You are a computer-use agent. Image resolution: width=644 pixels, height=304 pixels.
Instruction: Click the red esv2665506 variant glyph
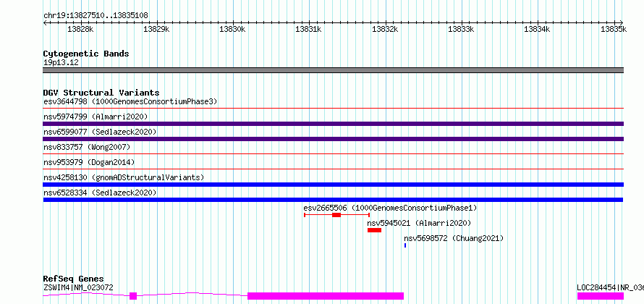pyautogui.click(x=336, y=215)
